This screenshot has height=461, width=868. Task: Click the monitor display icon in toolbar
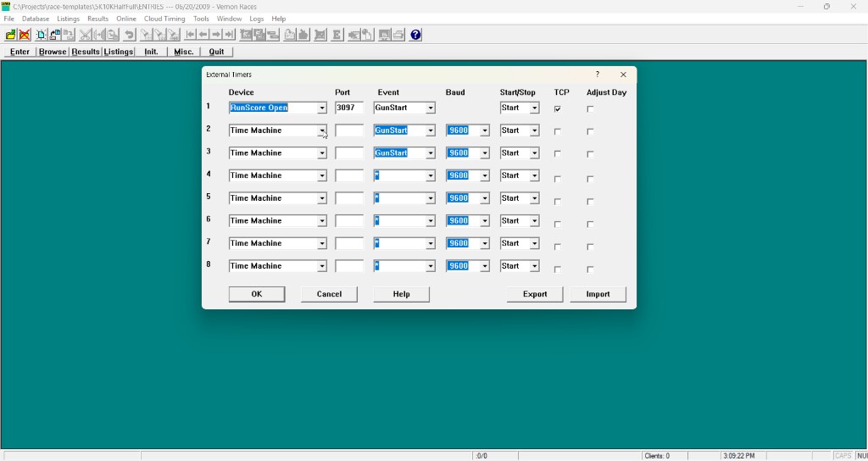[x=384, y=35]
